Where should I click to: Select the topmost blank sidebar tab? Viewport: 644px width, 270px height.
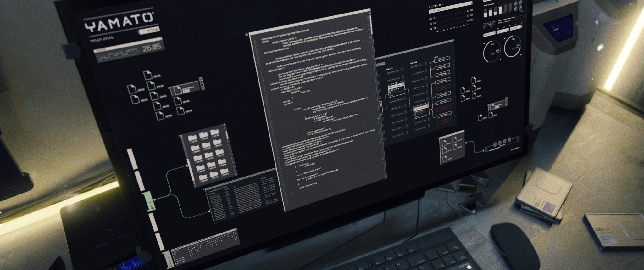coord(132,158)
